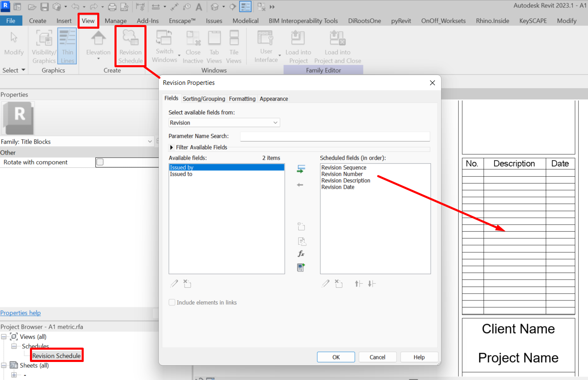Click the Parameter Name Search field
The height and width of the screenshot is (380, 588).
335,136
